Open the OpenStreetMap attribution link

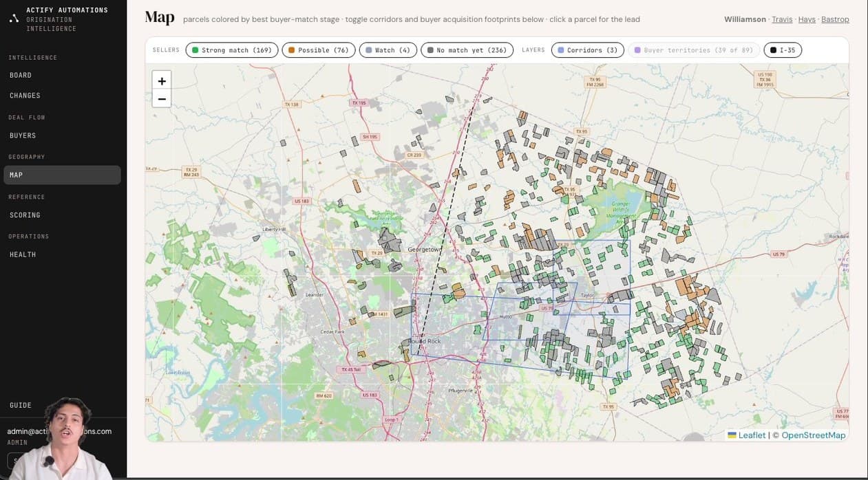coord(814,435)
